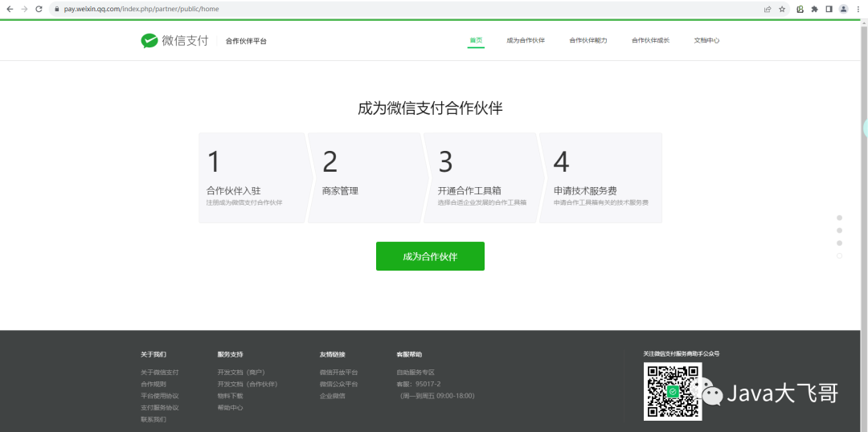
Task: Click the browser forward arrow
Action: pyautogui.click(x=24, y=9)
